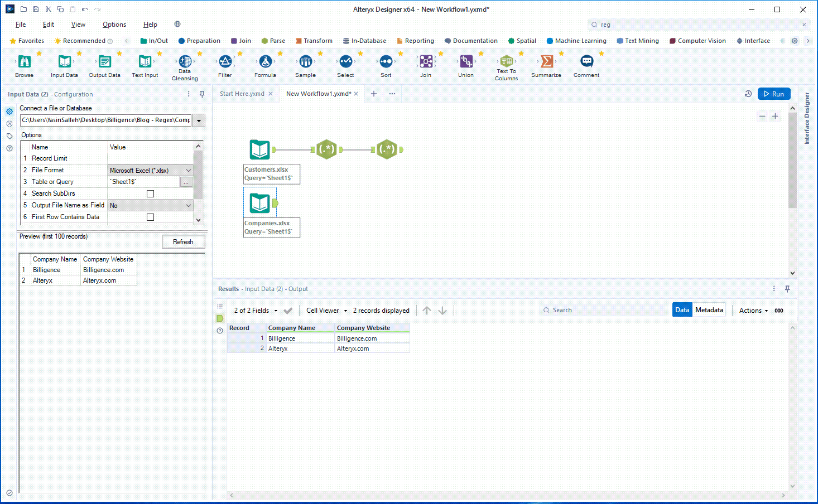Select the Union tool
This screenshot has height=504, width=818.
tap(465, 65)
